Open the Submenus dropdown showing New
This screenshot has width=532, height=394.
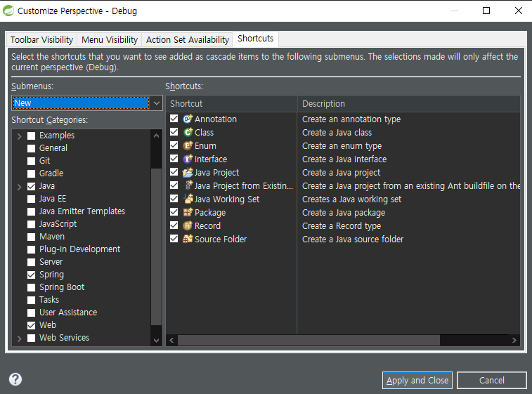coord(87,103)
